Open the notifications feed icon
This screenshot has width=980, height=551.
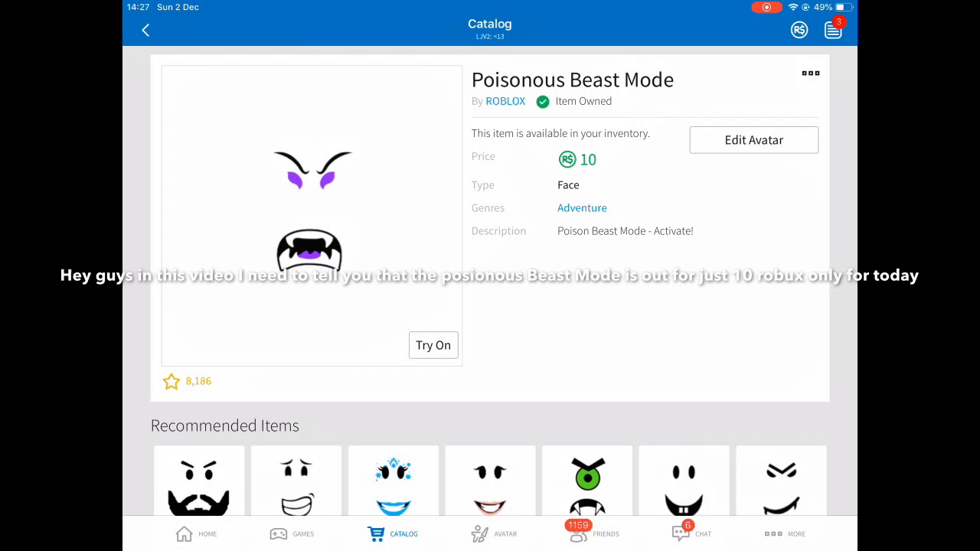pyautogui.click(x=833, y=30)
